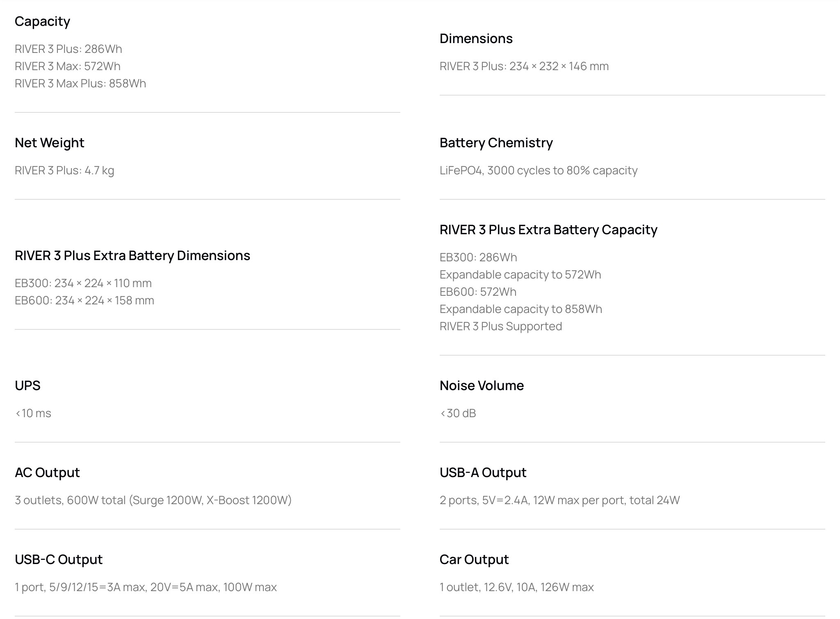Select the Noise Volume <30 dB value
This screenshot has height=619, width=840.
point(458,413)
